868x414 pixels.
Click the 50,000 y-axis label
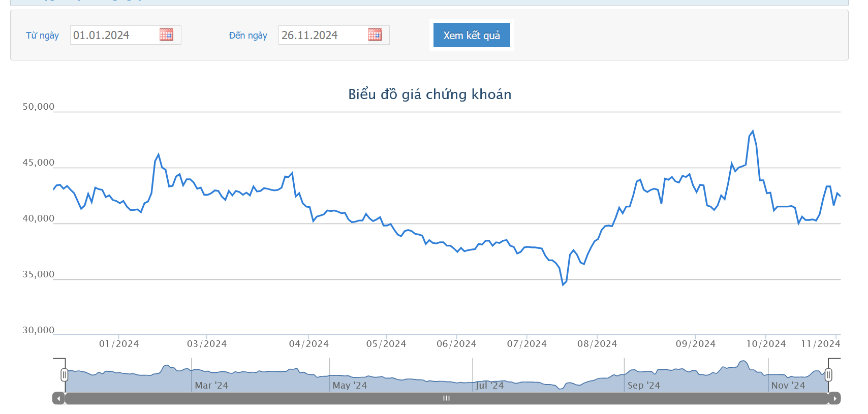[39, 107]
